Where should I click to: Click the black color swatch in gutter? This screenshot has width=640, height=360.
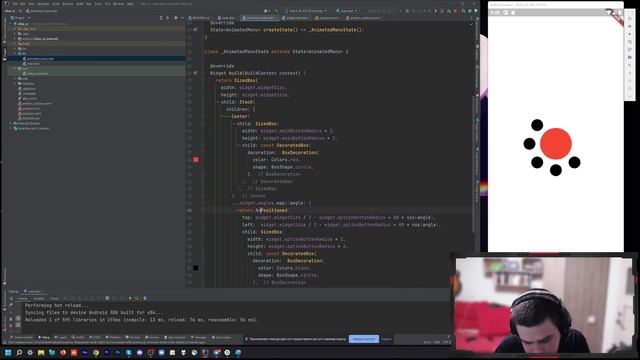click(196, 268)
